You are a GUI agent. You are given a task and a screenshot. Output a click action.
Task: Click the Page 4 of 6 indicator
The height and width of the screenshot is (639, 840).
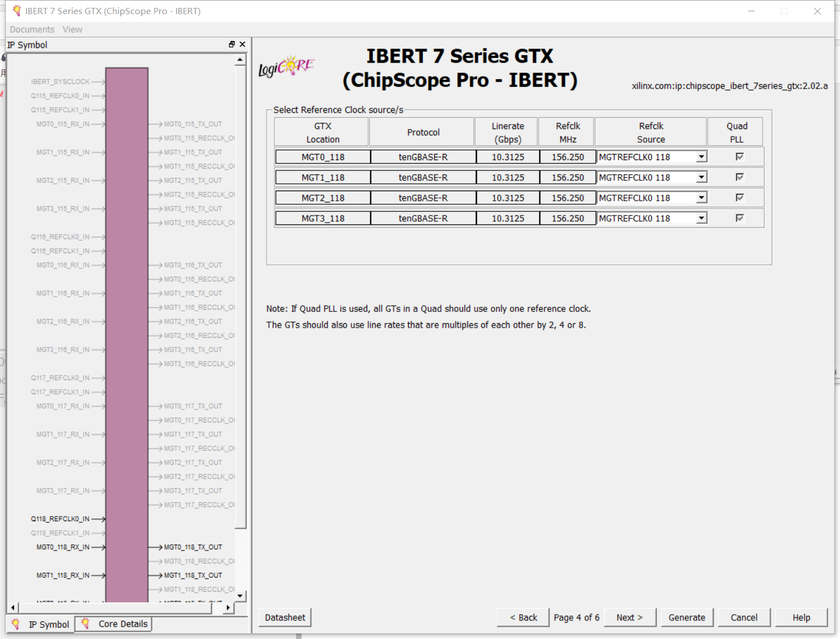(577, 618)
